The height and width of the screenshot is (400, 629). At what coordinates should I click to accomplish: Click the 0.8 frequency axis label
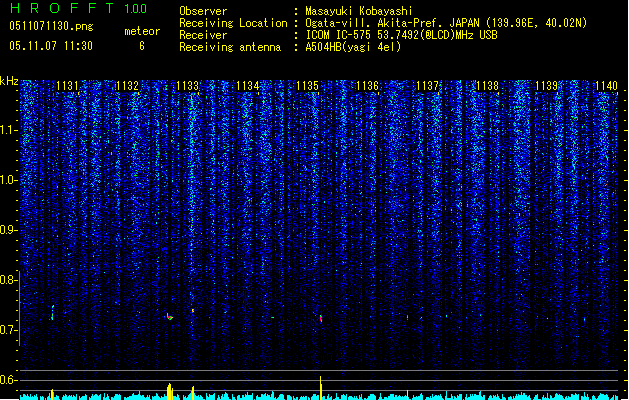click(8, 280)
